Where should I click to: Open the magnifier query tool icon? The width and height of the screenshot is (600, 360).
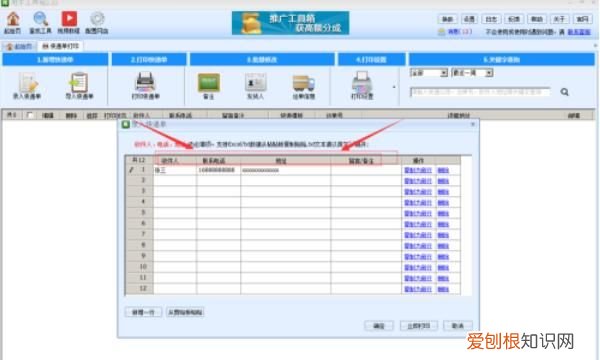(x=40, y=19)
